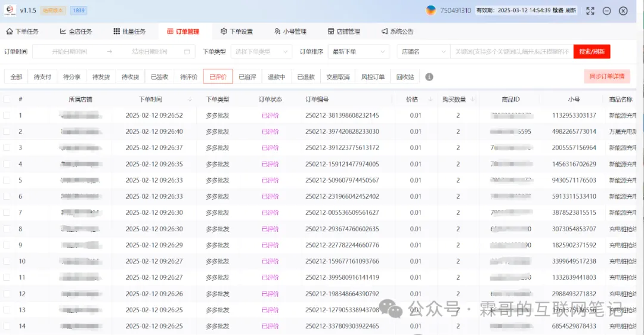Click the 下单设置 gear icon
Screen dimensions: 644x335
(x=224, y=32)
